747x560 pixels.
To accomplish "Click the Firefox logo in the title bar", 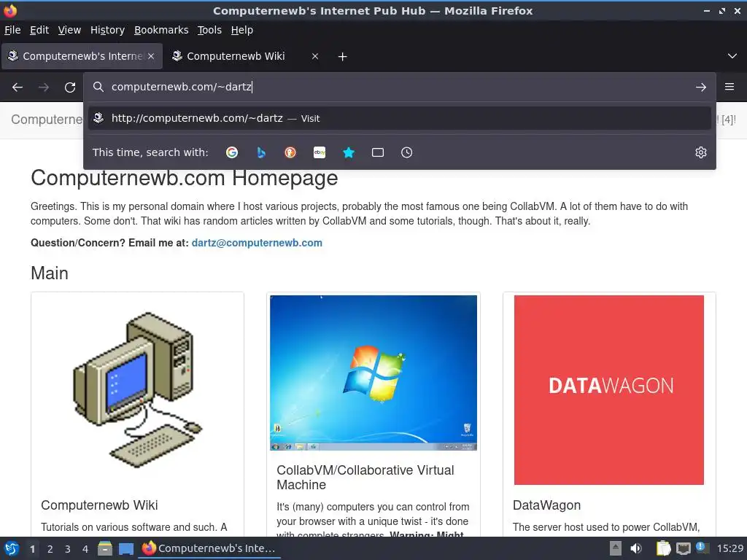I will click(10, 10).
